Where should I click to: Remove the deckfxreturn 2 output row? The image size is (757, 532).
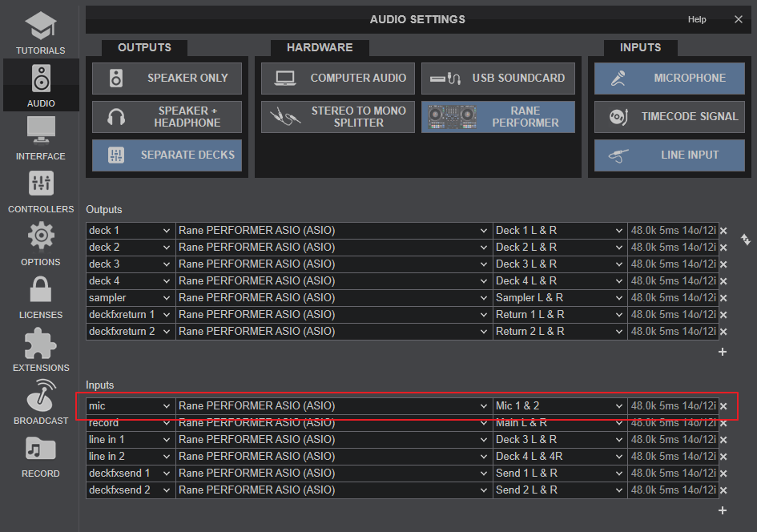(x=723, y=332)
